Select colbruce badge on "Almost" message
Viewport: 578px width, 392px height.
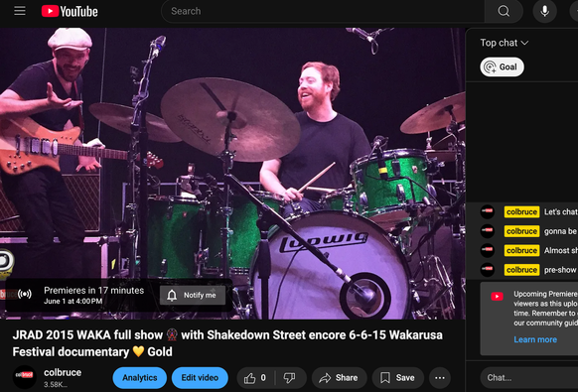(521, 250)
